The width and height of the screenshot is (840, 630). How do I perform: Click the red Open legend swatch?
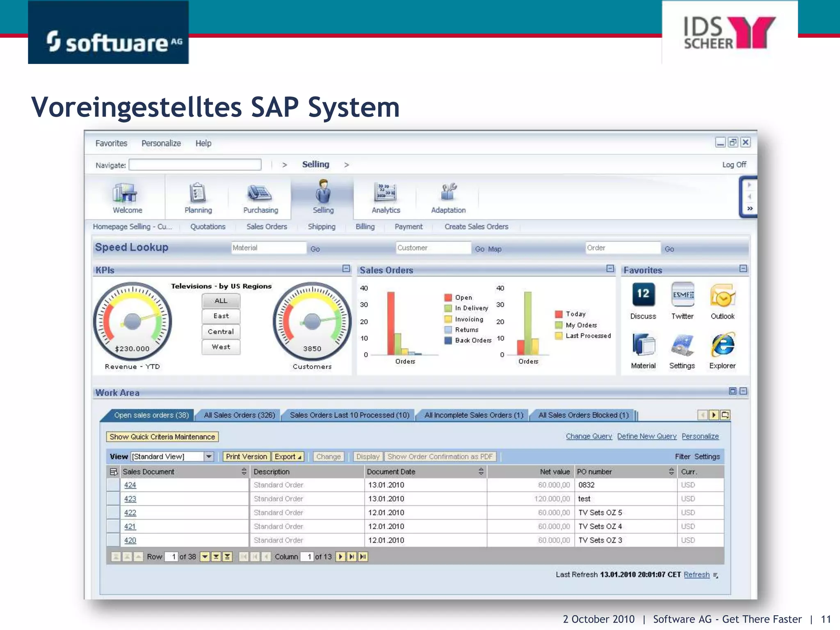(x=448, y=298)
